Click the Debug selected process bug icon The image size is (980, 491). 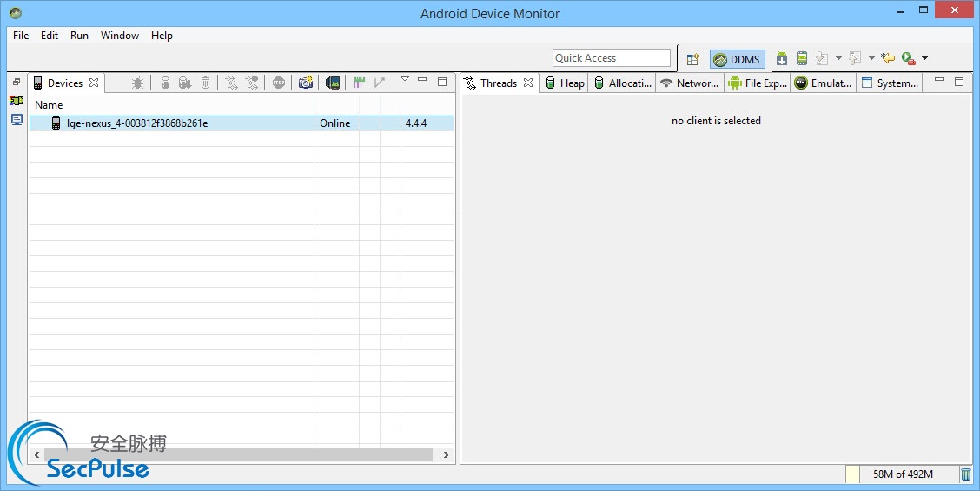click(138, 83)
